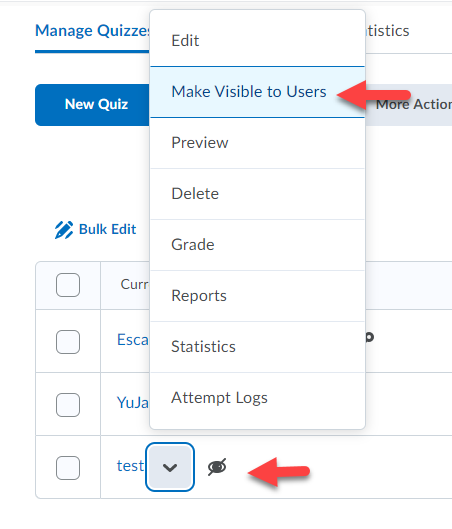The height and width of the screenshot is (529, 452).
Task: Choose Preview in the quiz menu
Action: tap(257, 143)
